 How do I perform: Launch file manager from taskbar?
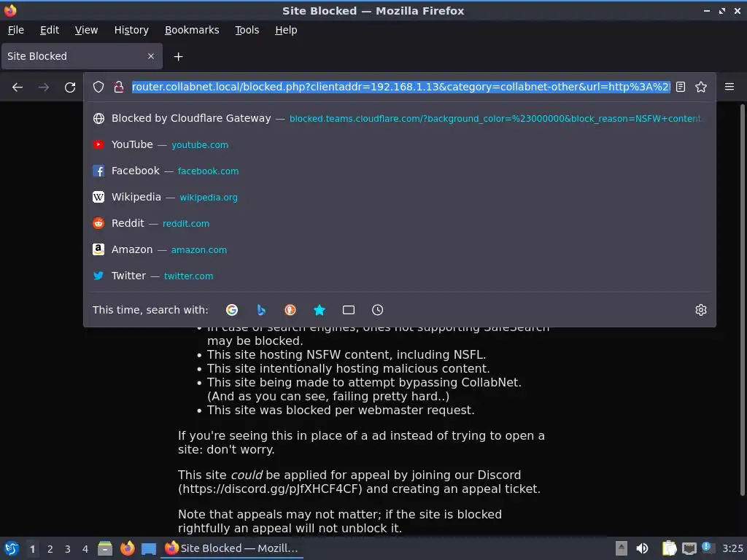105,548
